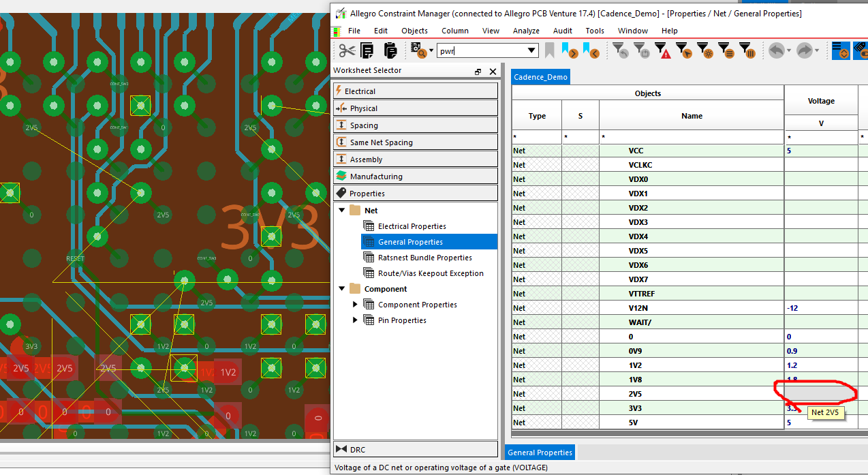
Task: Click the 5V net name cell
Action: (692, 422)
